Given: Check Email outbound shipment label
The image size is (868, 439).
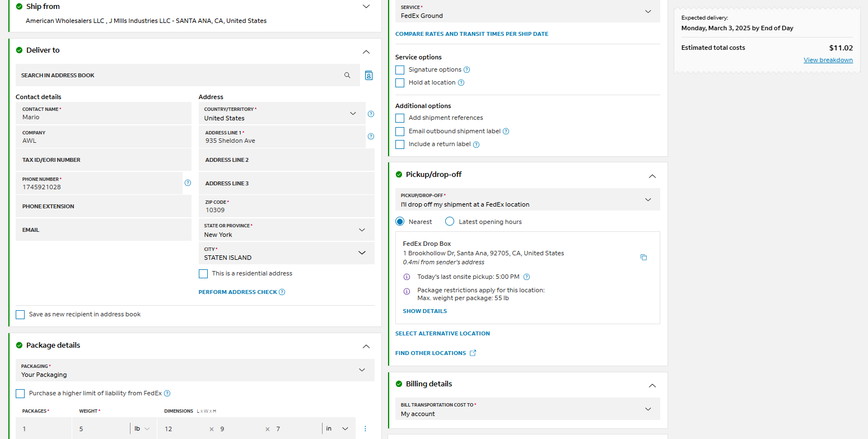Looking at the screenshot, I should pos(400,132).
